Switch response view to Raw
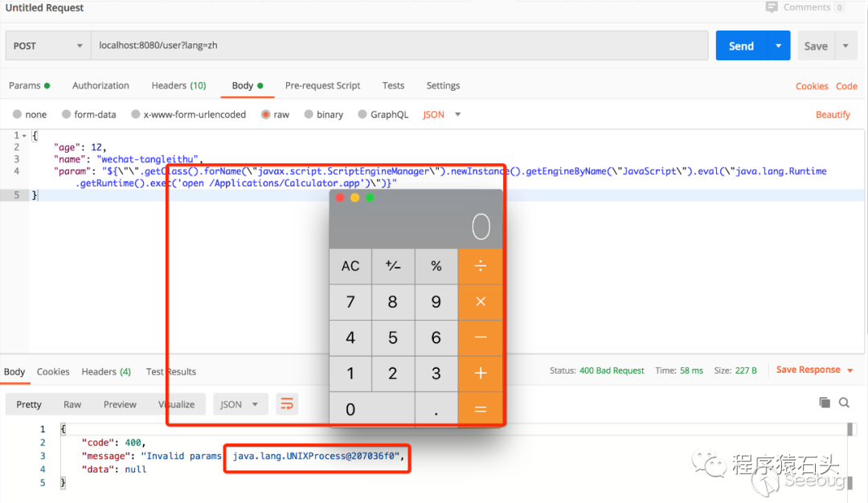This screenshot has height=503, width=868. [72, 404]
